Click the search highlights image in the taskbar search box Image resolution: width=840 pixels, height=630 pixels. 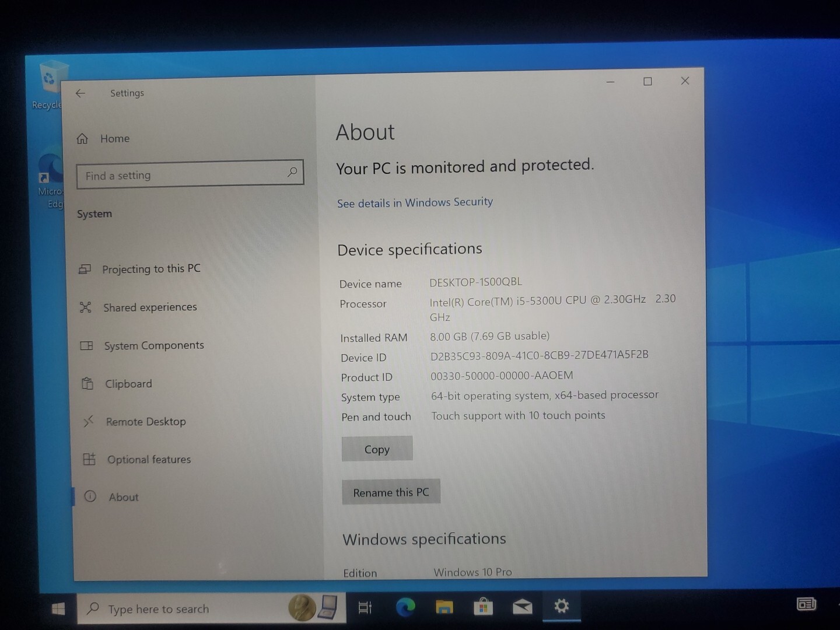pos(313,608)
